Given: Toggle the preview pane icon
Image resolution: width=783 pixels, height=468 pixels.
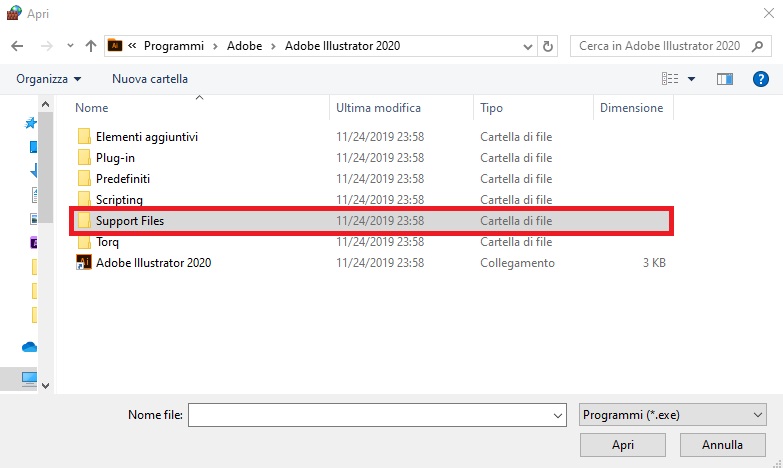Looking at the screenshot, I should 725,79.
